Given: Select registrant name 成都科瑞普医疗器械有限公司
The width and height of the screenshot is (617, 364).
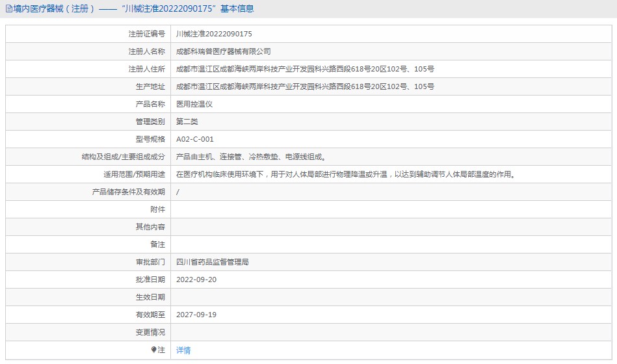Looking at the screenshot, I should 224,51.
